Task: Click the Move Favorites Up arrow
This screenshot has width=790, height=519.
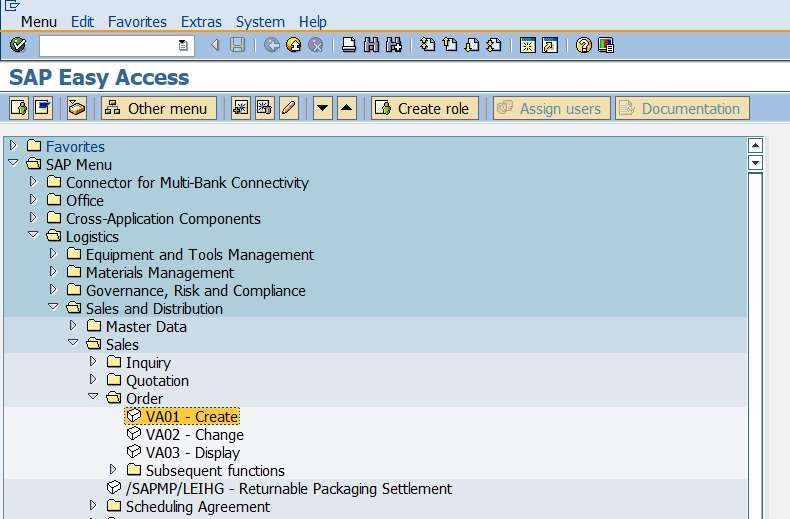Action: [x=347, y=108]
